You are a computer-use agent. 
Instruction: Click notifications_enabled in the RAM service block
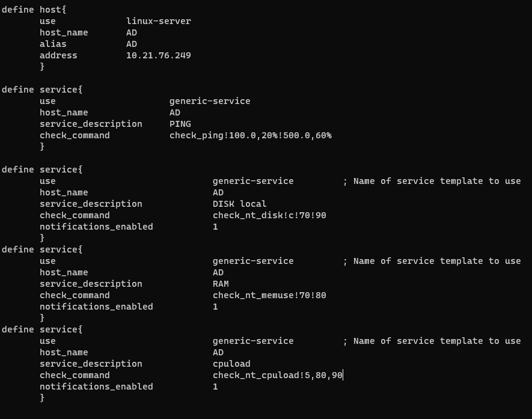[x=96, y=307]
